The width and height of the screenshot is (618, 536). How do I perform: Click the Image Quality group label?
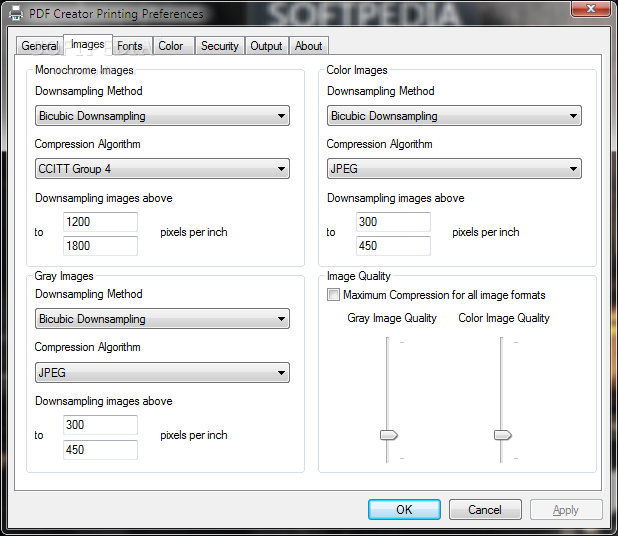pos(359,276)
